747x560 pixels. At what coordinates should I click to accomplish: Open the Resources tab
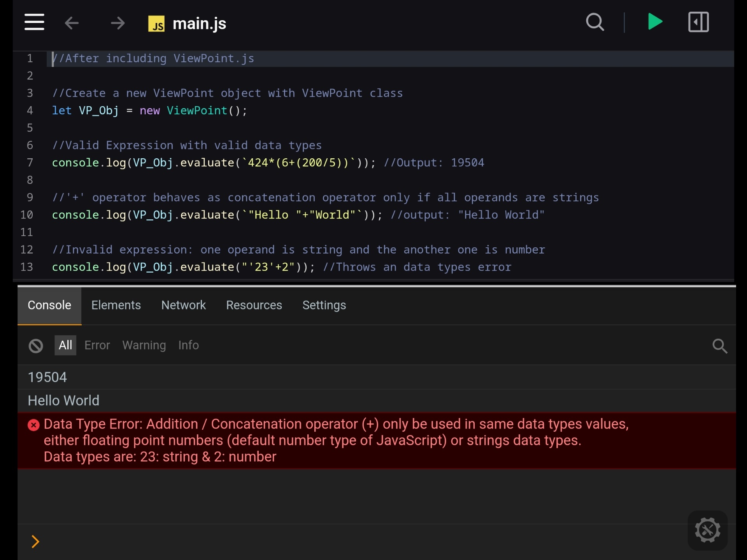(254, 305)
